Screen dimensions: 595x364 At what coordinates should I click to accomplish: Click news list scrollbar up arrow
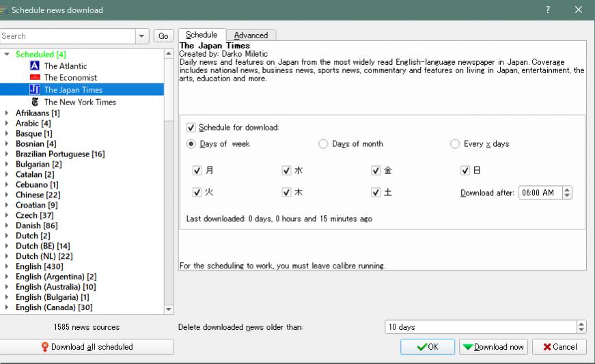pos(169,54)
